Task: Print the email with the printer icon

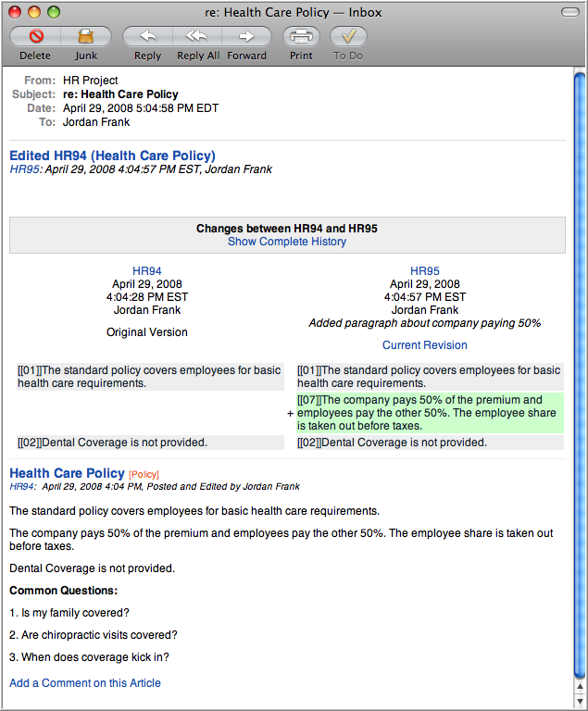Action: tap(301, 37)
